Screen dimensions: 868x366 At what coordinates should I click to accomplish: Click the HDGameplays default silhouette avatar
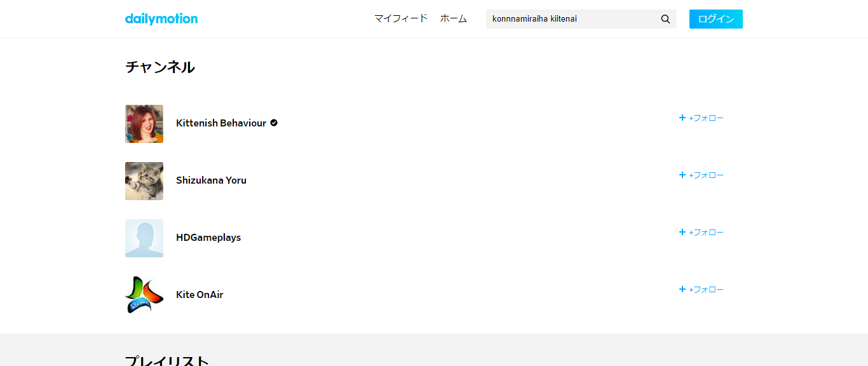(x=144, y=238)
